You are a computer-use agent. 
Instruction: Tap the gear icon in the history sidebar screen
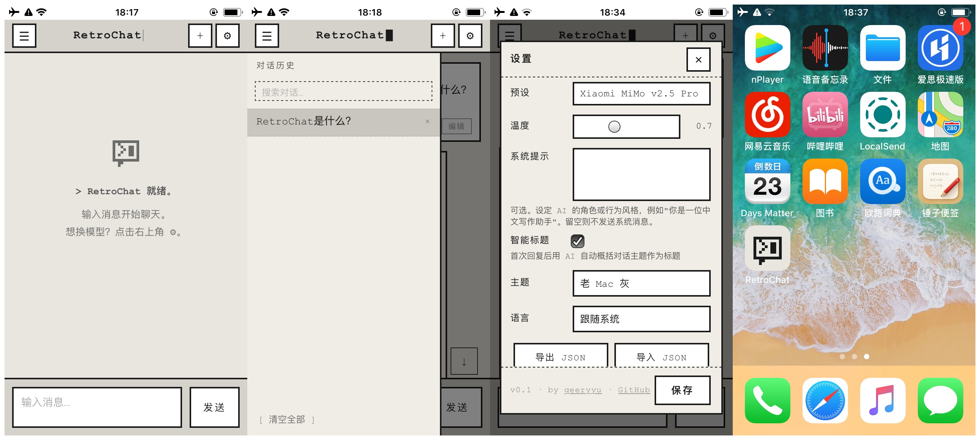click(x=470, y=36)
